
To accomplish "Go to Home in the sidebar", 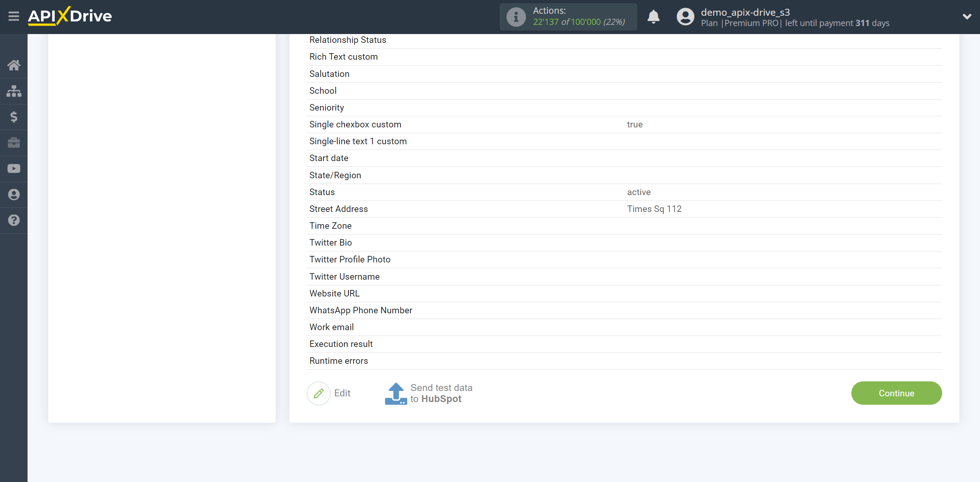I will (14, 65).
